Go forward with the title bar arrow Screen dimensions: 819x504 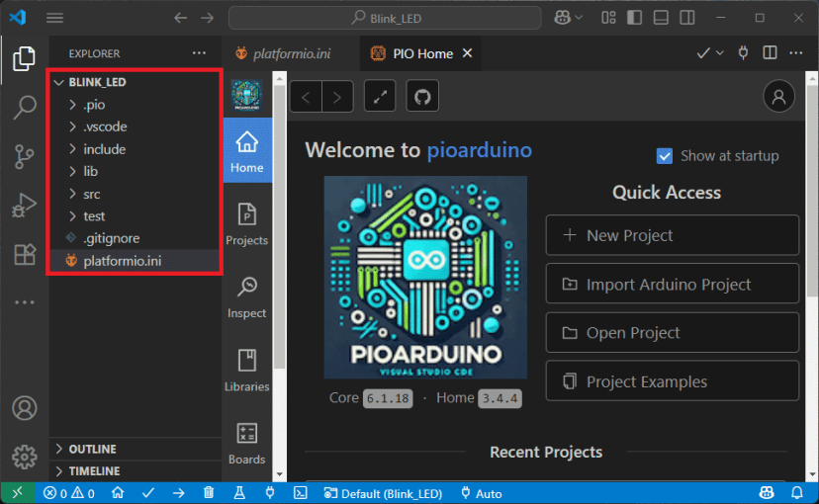208,18
